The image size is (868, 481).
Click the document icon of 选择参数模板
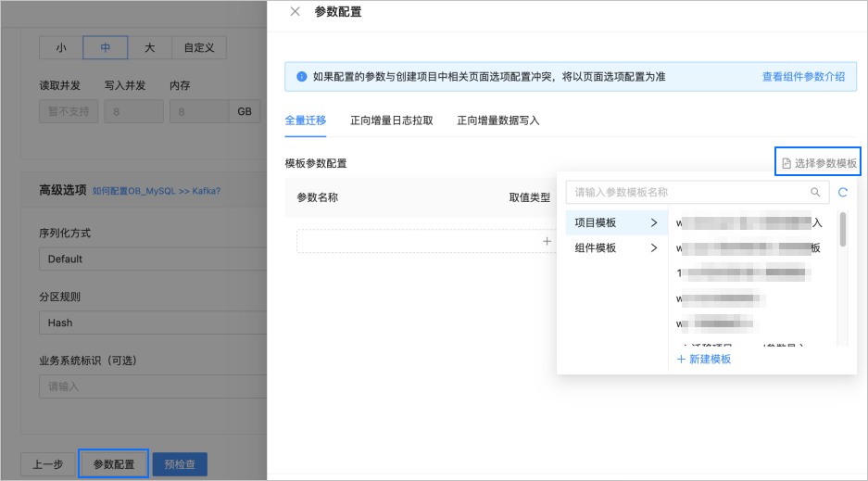point(786,163)
